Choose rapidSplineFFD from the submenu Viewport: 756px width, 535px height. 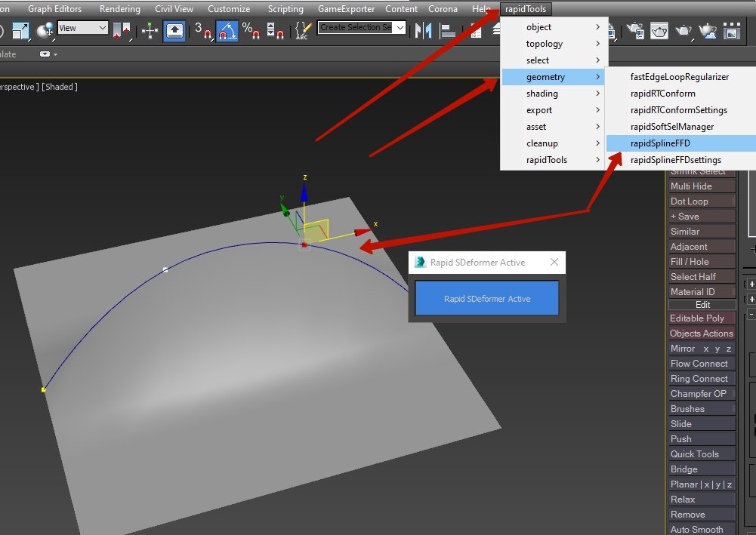(x=679, y=143)
